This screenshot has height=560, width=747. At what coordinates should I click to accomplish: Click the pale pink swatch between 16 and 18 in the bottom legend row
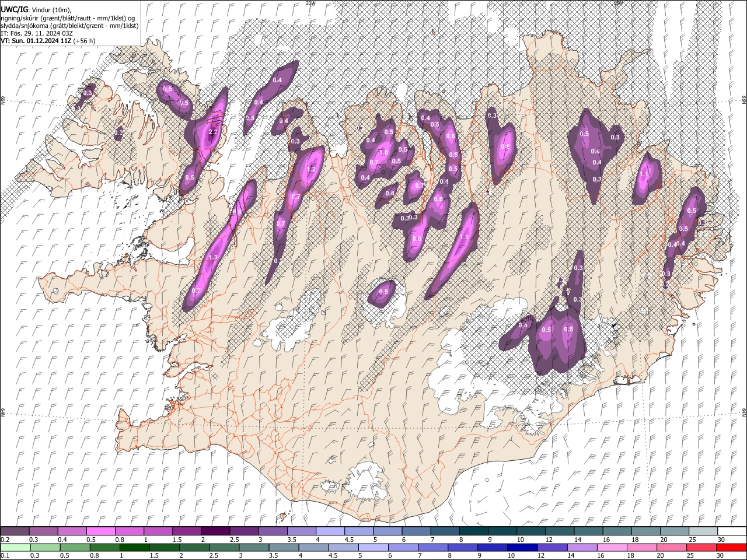613,547
